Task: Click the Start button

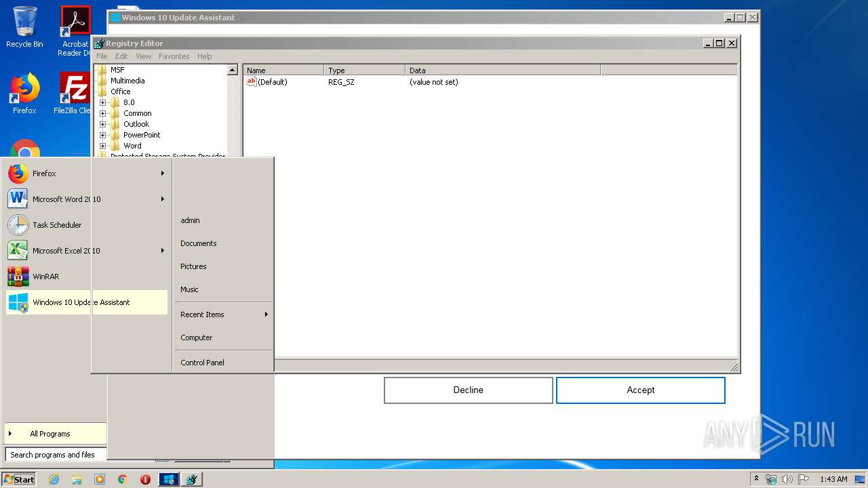Action: pos(19,479)
